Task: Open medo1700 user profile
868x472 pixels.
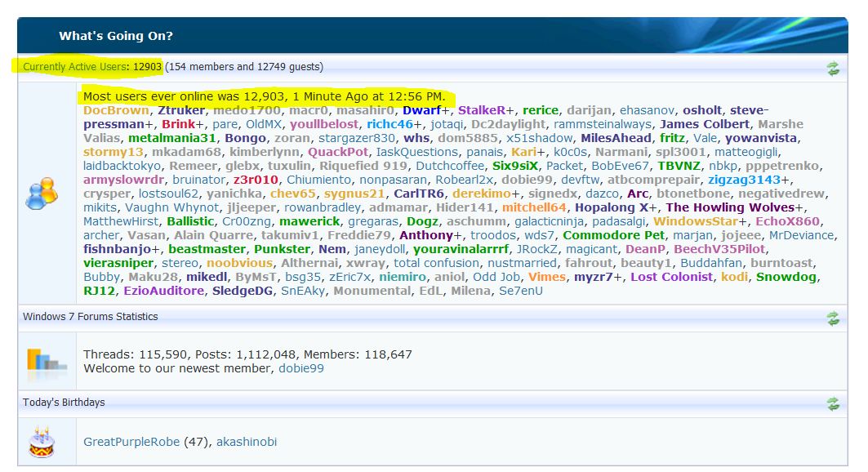Action: 247,110
